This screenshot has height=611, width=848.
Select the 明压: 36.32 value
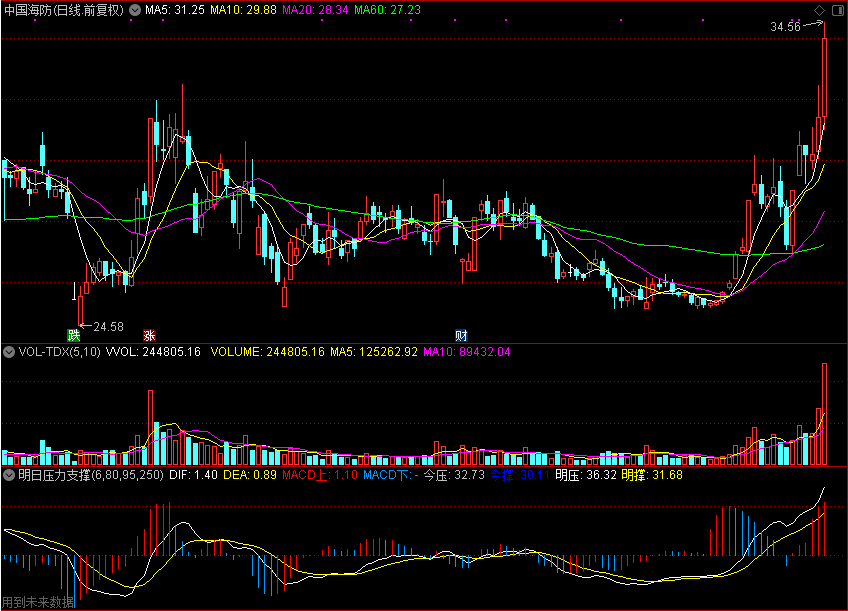tap(586, 475)
